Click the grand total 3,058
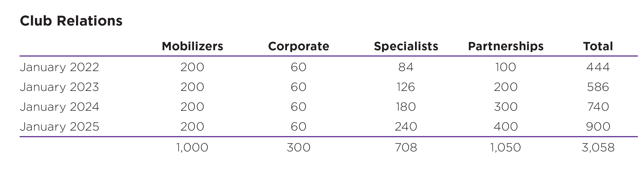Viewport: 644px width, 172px height. point(598,148)
